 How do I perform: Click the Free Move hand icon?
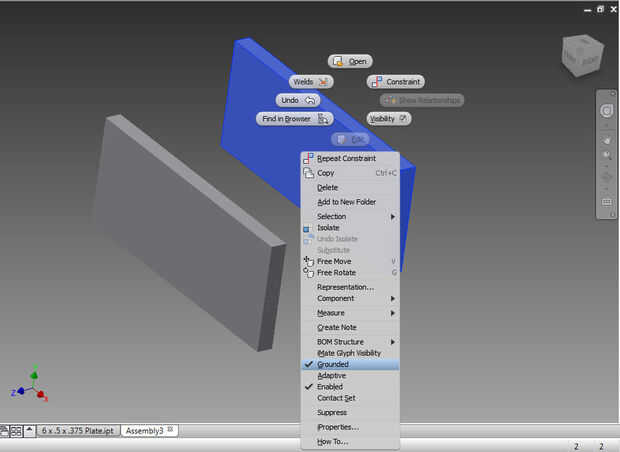308,261
